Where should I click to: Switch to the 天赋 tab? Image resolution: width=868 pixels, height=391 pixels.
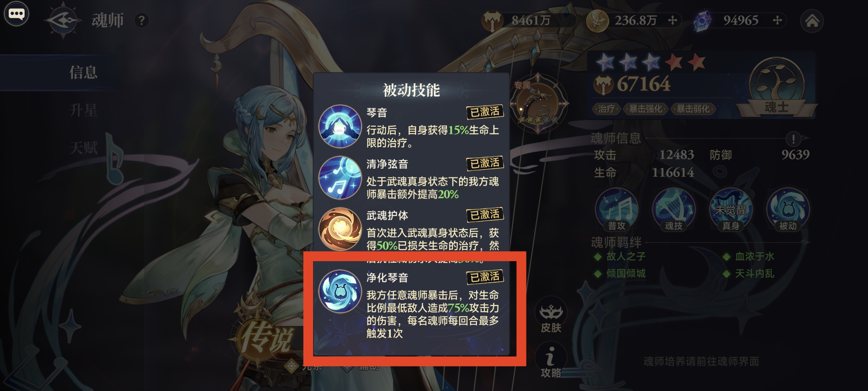[83, 148]
